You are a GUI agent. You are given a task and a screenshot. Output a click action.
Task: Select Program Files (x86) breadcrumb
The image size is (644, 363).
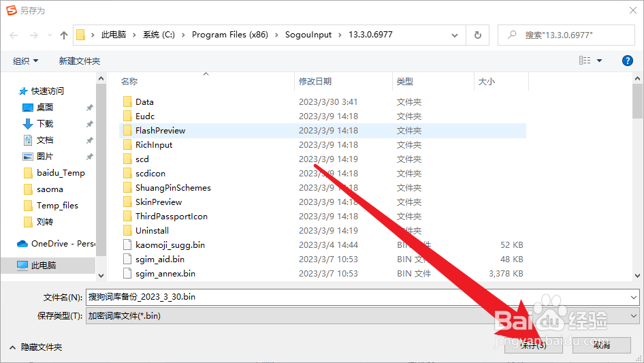(229, 35)
